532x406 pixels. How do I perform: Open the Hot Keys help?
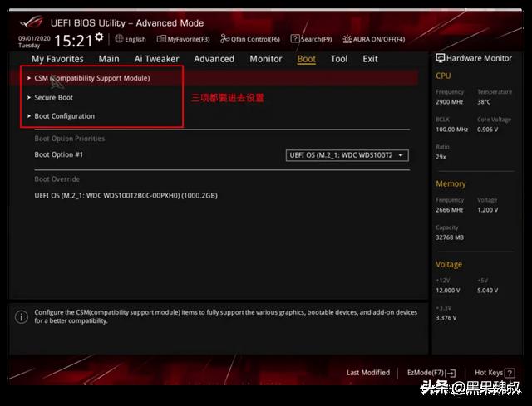click(x=495, y=373)
